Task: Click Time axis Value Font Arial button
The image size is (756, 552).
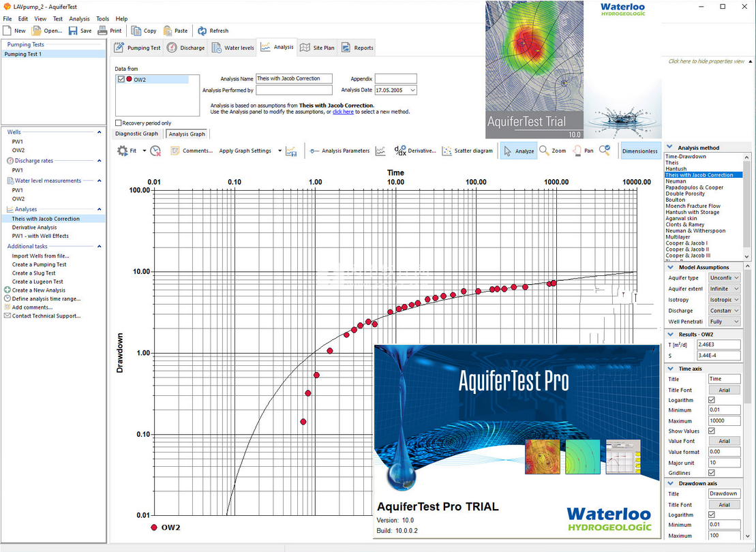Action: click(x=724, y=441)
